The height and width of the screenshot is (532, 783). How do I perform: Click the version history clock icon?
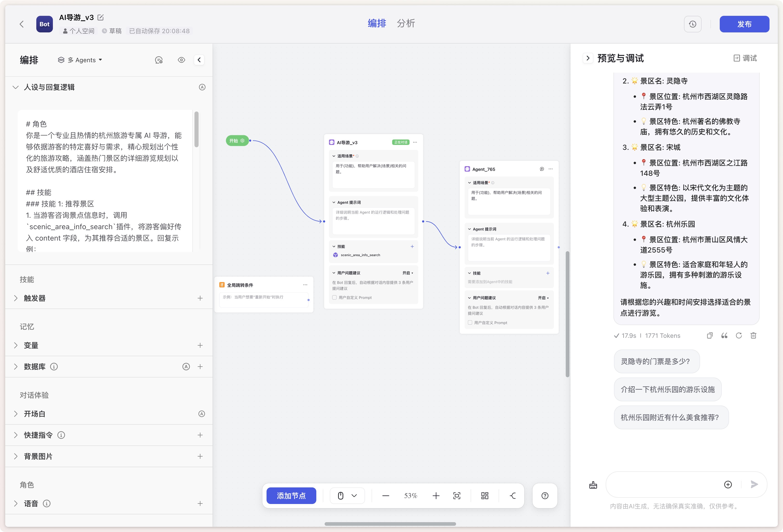(692, 24)
